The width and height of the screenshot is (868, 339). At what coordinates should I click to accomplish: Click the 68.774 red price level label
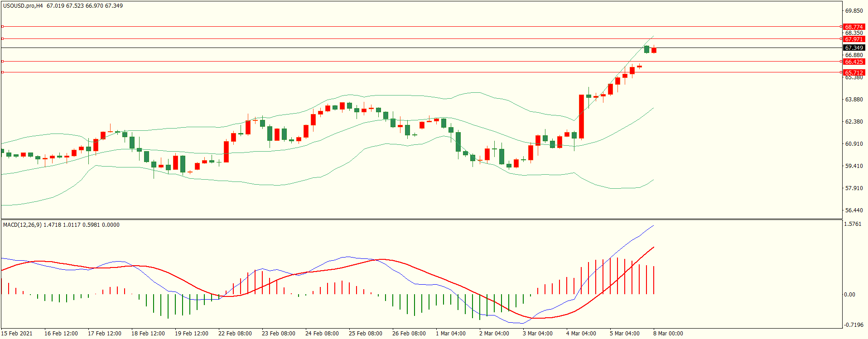854,27
